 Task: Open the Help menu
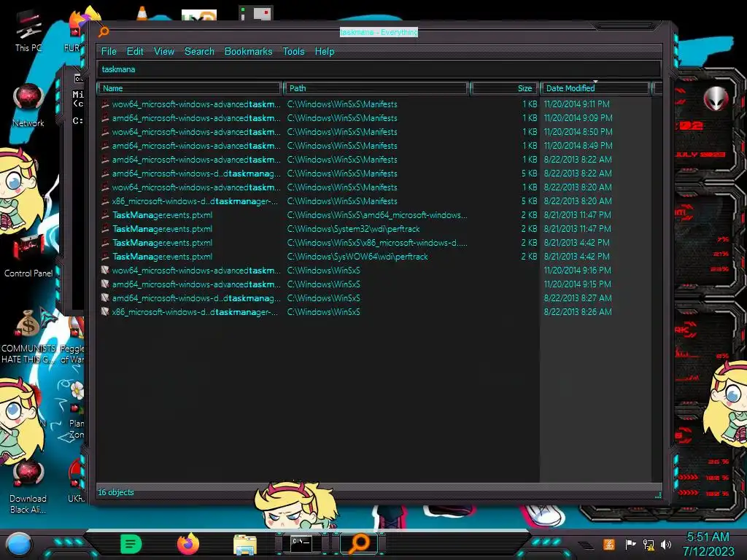325,52
